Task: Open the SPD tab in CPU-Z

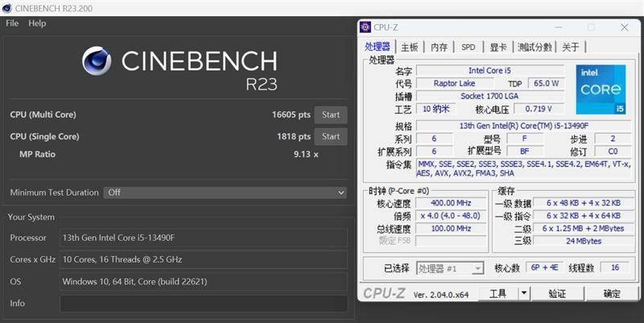Action: 469,48
